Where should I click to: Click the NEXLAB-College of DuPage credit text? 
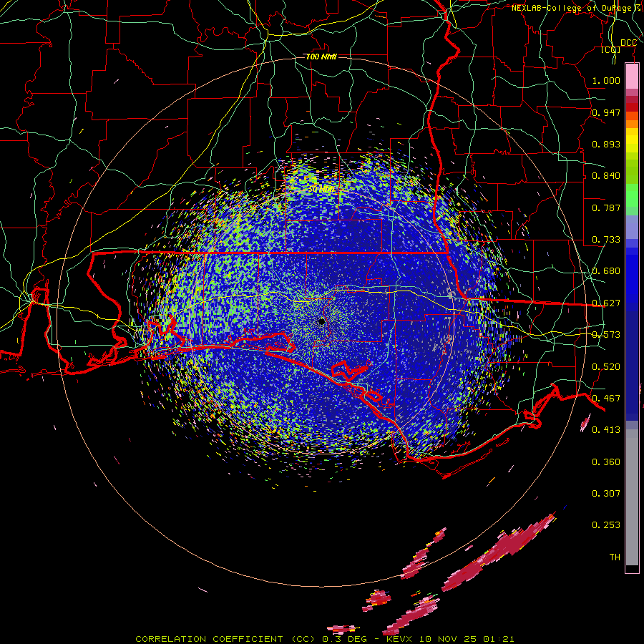pyautogui.click(x=576, y=8)
